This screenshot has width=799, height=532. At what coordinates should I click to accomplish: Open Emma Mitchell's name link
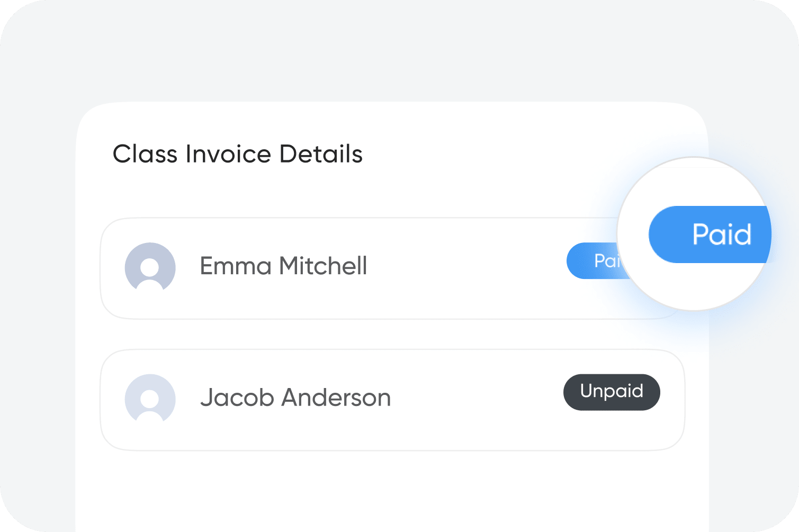[283, 266]
